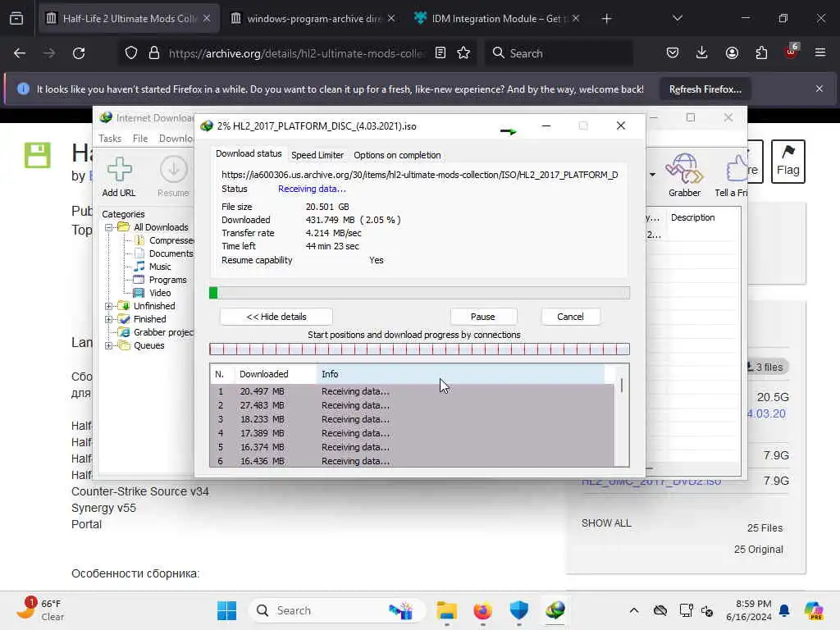Screen dimensions: 840x630
Task: Switch to the Speed Limiter tab
Action: [317, 155]
